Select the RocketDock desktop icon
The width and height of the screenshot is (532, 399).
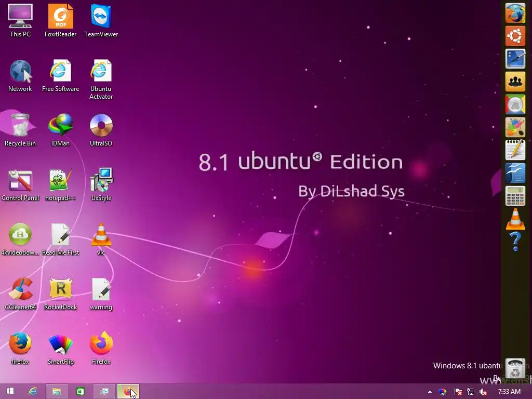tap(60, 294)
